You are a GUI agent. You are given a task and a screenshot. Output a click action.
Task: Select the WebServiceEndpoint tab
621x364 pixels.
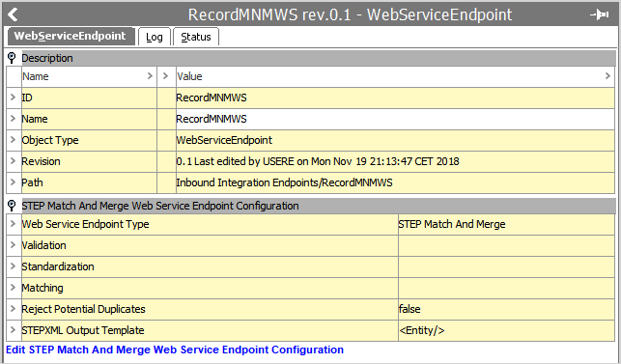point(71,36)
